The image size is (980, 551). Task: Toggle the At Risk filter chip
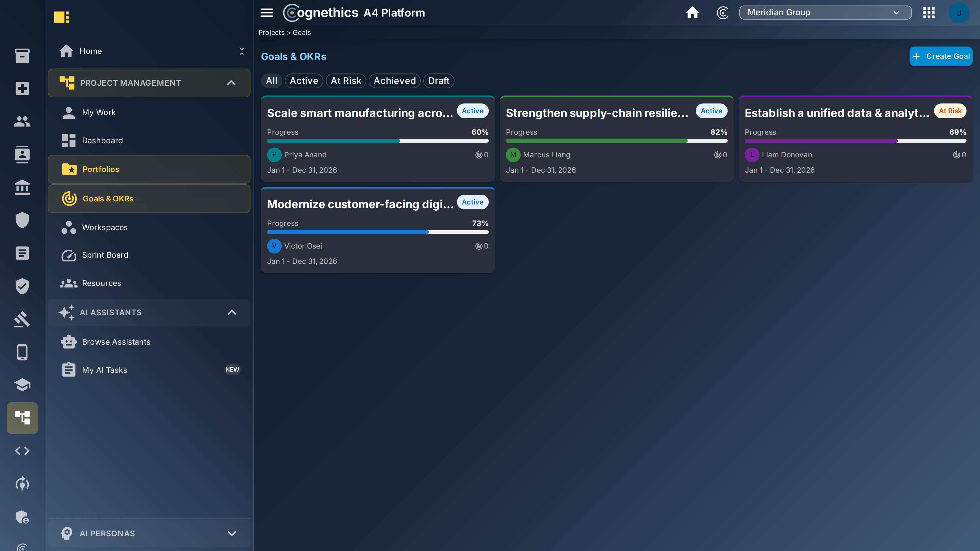click(346, 81)
